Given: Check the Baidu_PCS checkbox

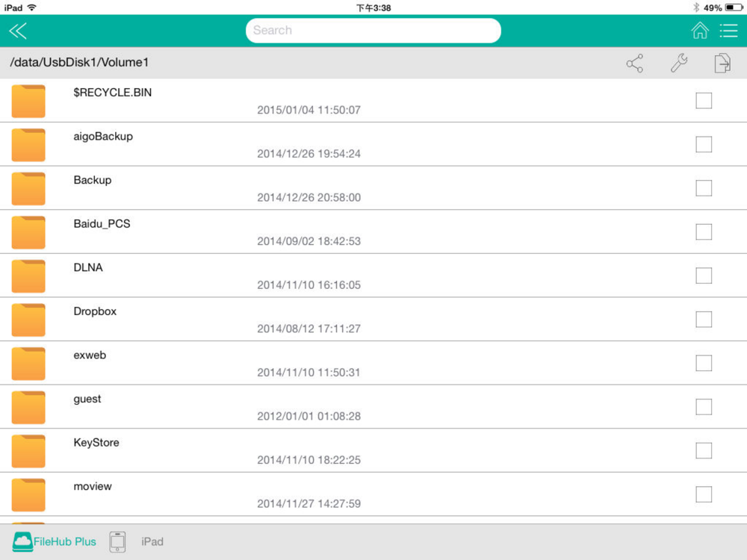Looking at the screenshot, I should point(704,232).
